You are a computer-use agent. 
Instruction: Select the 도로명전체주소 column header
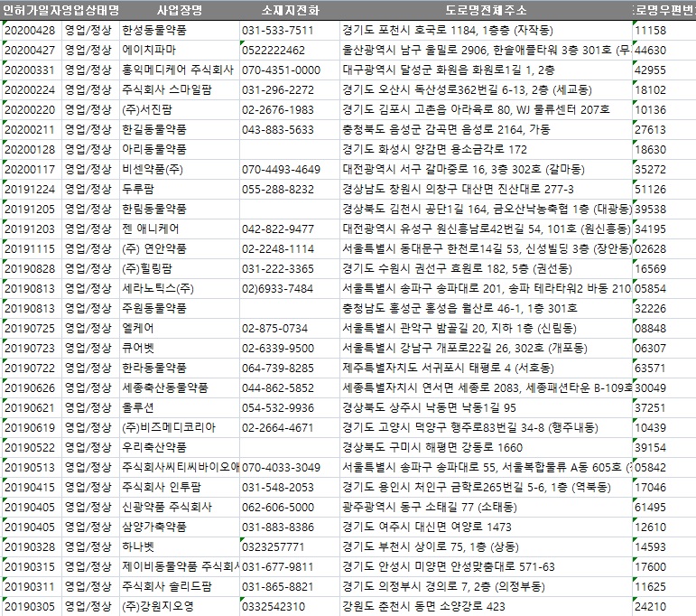coord(486,10)
